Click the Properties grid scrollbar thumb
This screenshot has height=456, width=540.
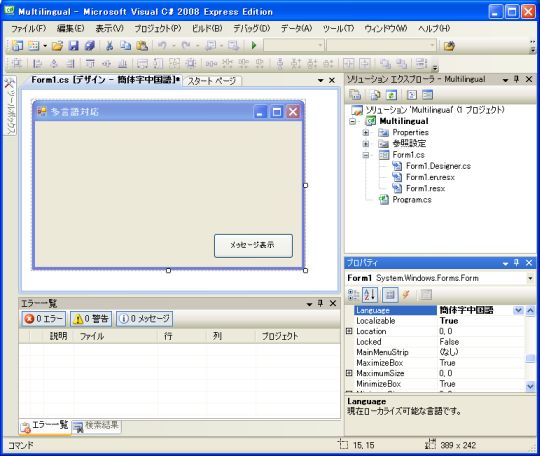[530, 359]
